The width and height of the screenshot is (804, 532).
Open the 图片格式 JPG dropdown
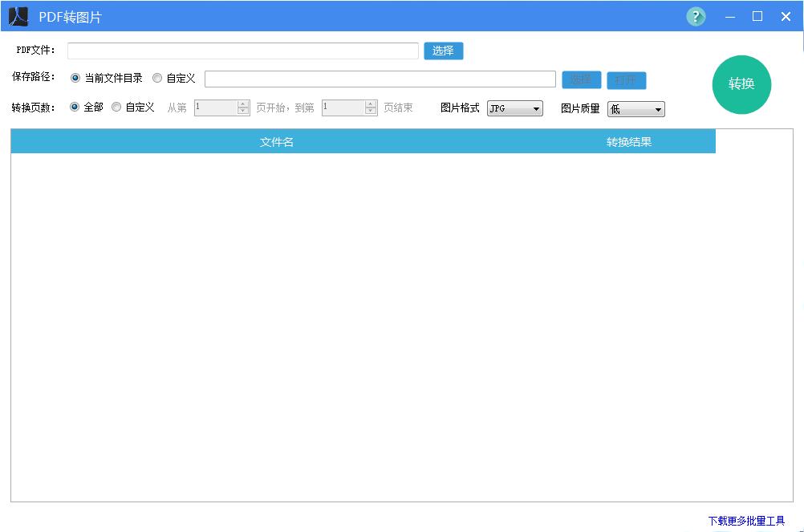[514, 108]
